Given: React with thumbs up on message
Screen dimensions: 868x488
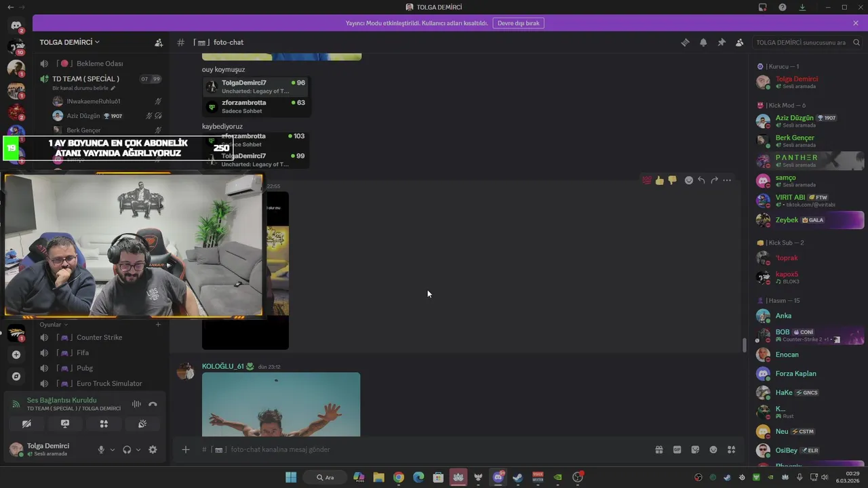Looking at the screenshot, I should (x=659, y=180).
